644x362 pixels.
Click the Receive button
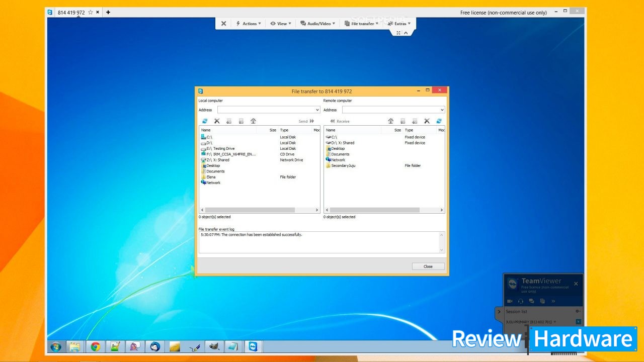point(340,121)
